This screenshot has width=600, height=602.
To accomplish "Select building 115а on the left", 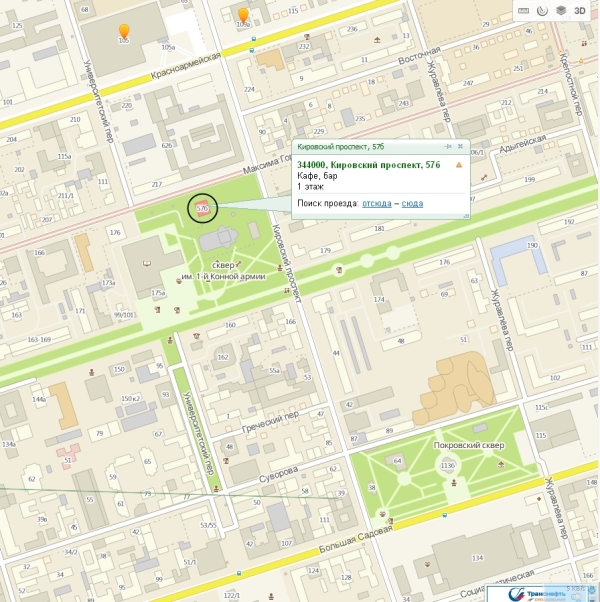I will tap(64, 156).
